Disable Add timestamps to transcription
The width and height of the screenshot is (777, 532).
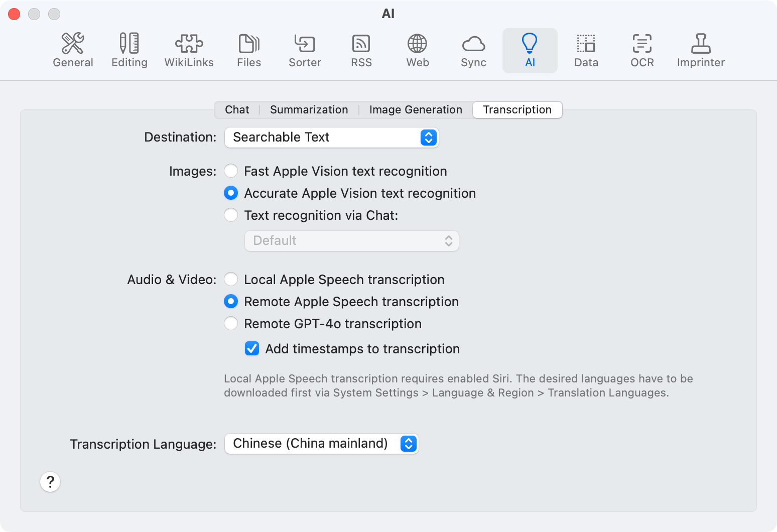tap(252, 349)
